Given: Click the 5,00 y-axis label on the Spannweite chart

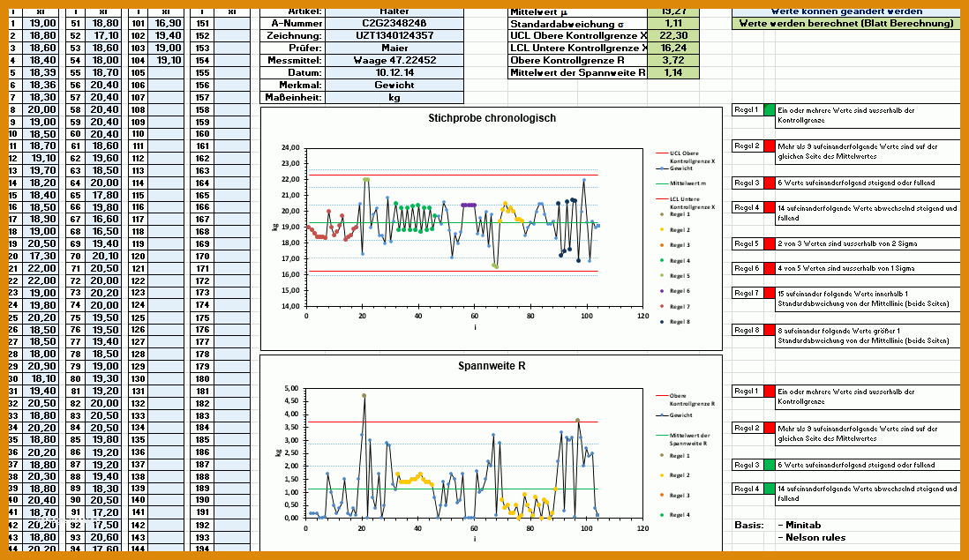Looking at the screenshot, I should 290,388.
